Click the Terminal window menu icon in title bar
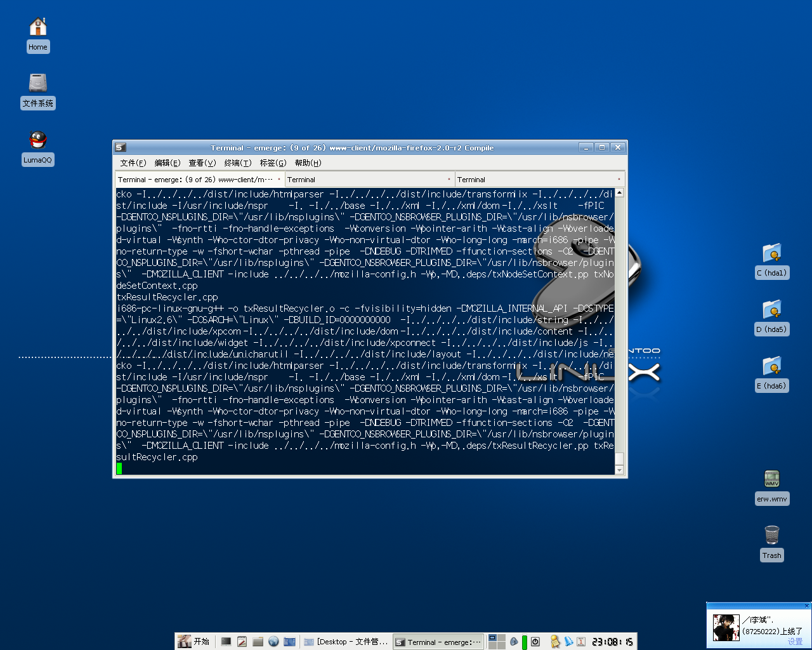Screen dimensions: 812x650 point(121,147)
